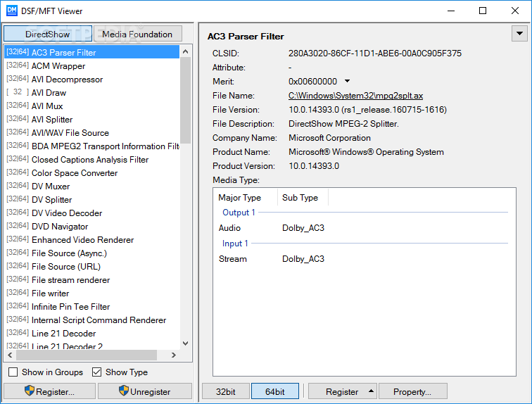Image resolution: width=532 pixels, height=404 pixels.
Task: Select File Source (Async.) filter
Action: pos(91,253)
